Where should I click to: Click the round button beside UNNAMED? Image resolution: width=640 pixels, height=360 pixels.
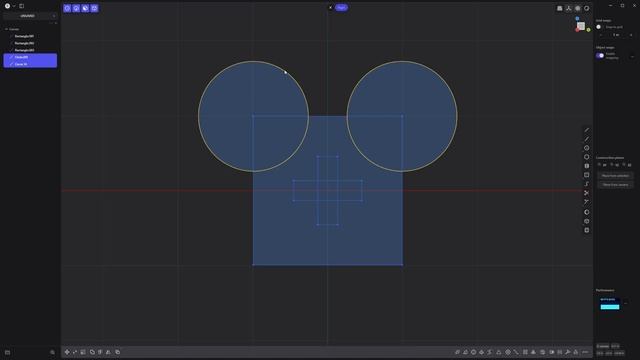pos(54,16)
